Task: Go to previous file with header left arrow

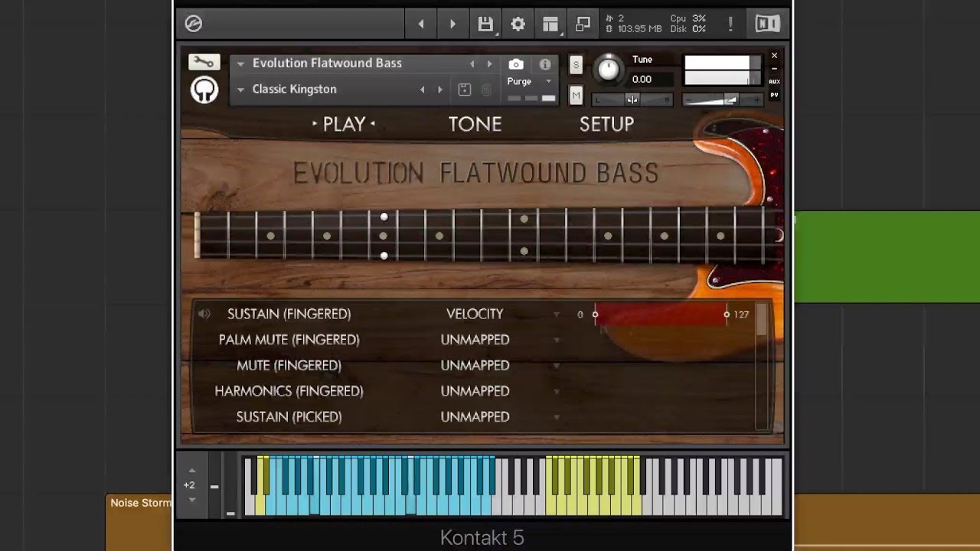Action: tap(421, 24)
